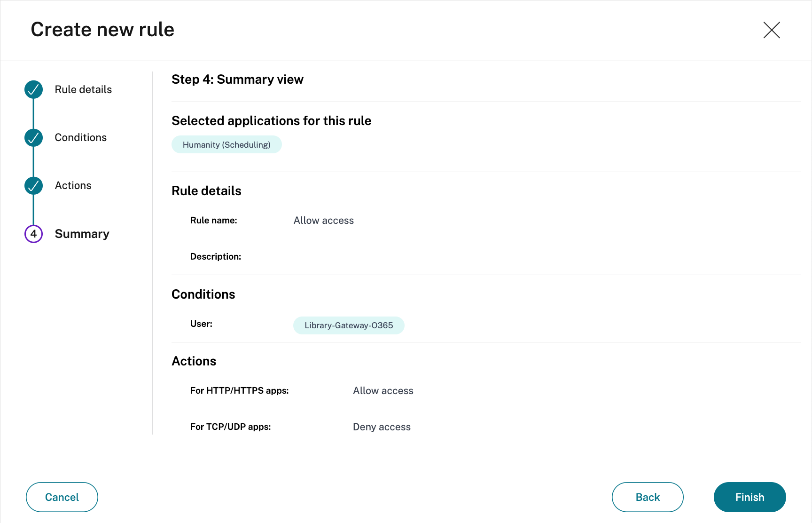
Task: Click the step 4 Summary circle icon
Action: [x=33, y=234]
